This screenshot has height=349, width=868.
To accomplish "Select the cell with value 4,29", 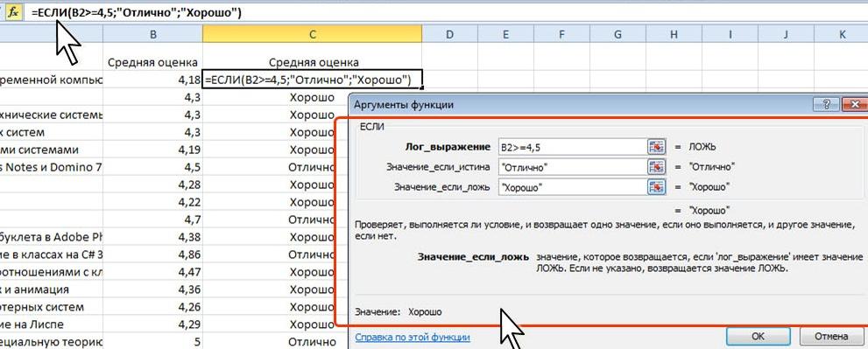I will click(x=152, y=325).
